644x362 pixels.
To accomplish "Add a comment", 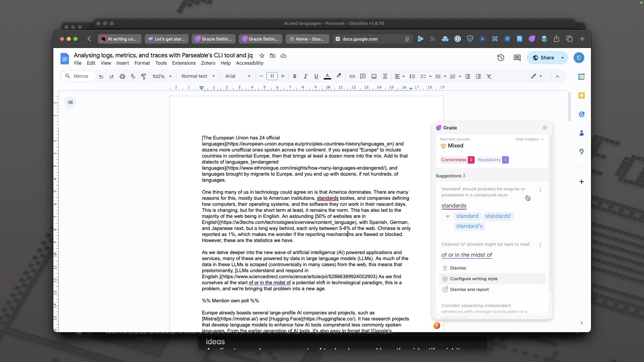I will pos(517,58).
